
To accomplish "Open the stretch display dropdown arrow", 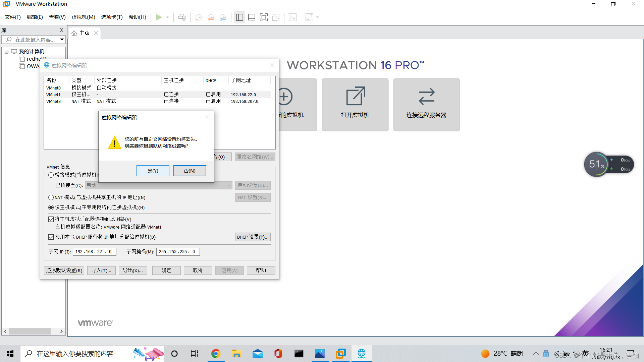I will tap(318, 17).
